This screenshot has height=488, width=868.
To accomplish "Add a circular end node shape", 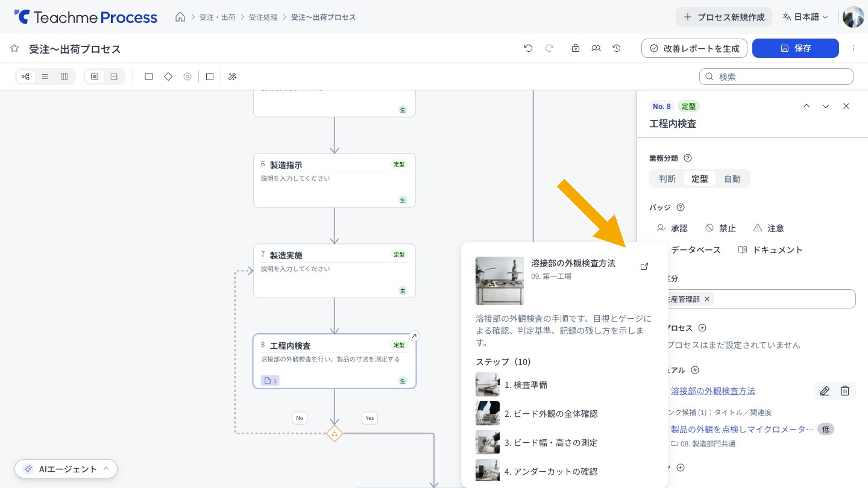I will click(x=187, y=77).
